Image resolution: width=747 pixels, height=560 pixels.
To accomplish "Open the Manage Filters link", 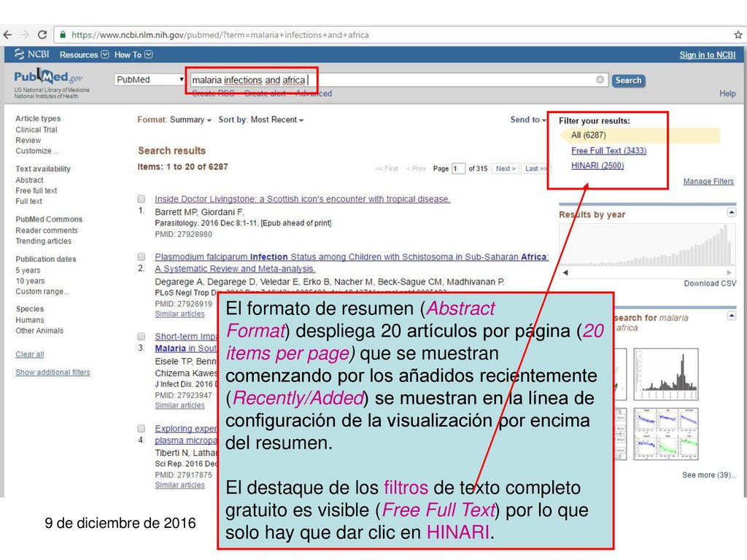I will [708, 182].
